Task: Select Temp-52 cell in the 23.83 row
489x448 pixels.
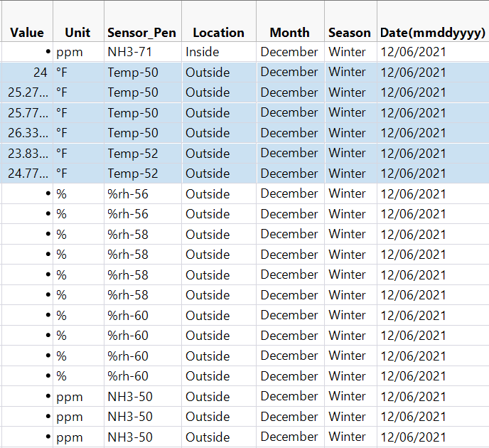Action: click(x=133, y=154)
